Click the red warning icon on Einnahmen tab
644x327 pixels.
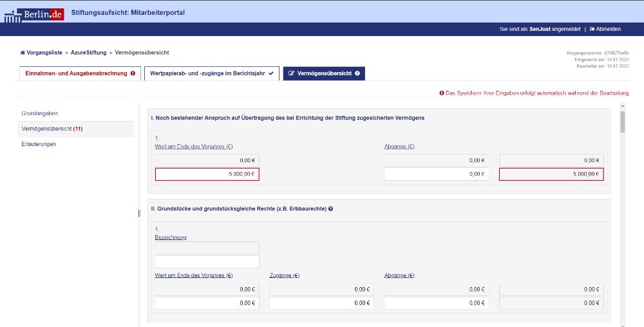pos(133,73)
